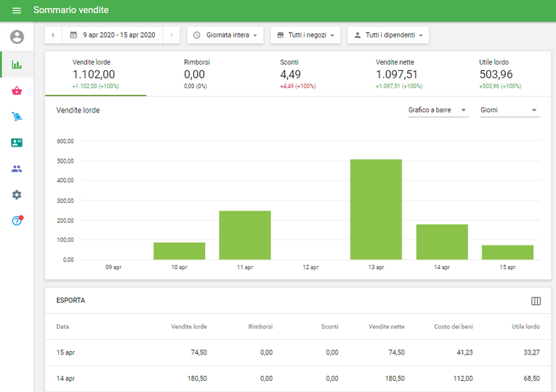Image resolution: width=556 pixels, height=392 pixels.
Task: Open the employees ID card icon
Action: point(17,142)
